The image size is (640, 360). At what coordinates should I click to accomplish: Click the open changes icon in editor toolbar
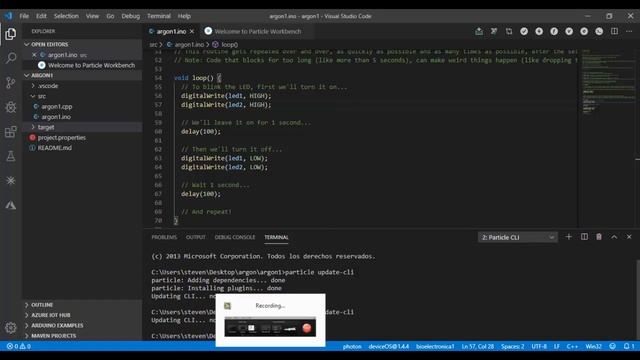click(509, 31)
